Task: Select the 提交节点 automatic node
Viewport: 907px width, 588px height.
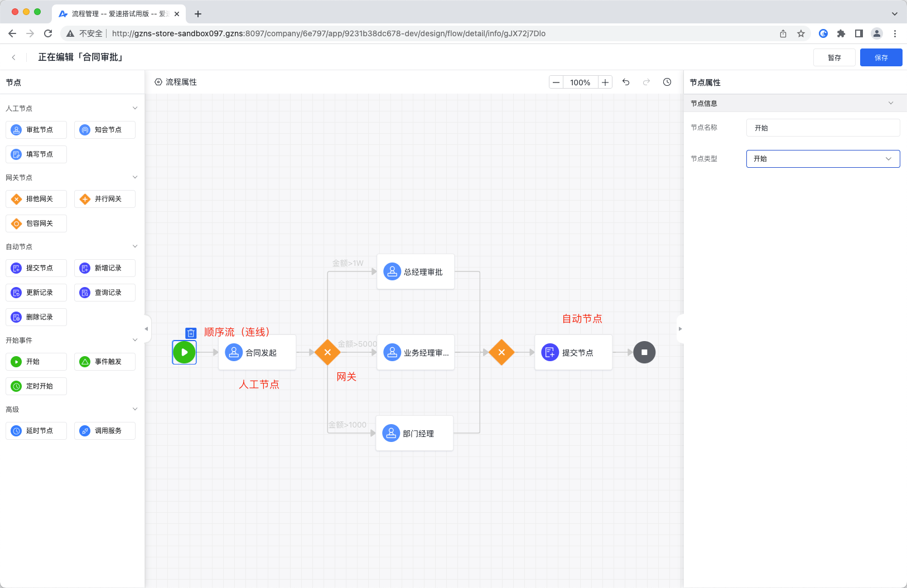Action: 36,268
